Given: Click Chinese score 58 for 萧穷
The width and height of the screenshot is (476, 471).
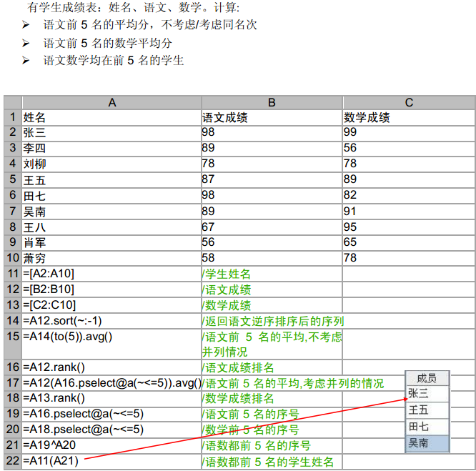Looking at the screenshot, I should [272, 258].
